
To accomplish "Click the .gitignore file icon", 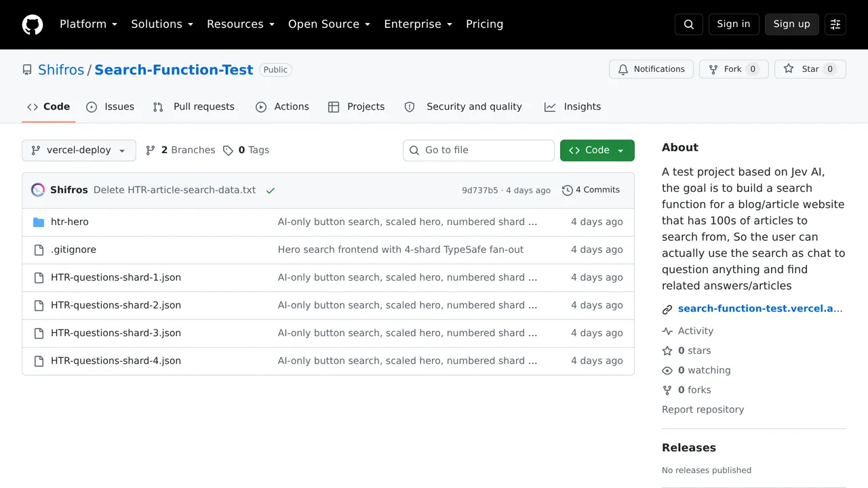I will tap(39, 249).
